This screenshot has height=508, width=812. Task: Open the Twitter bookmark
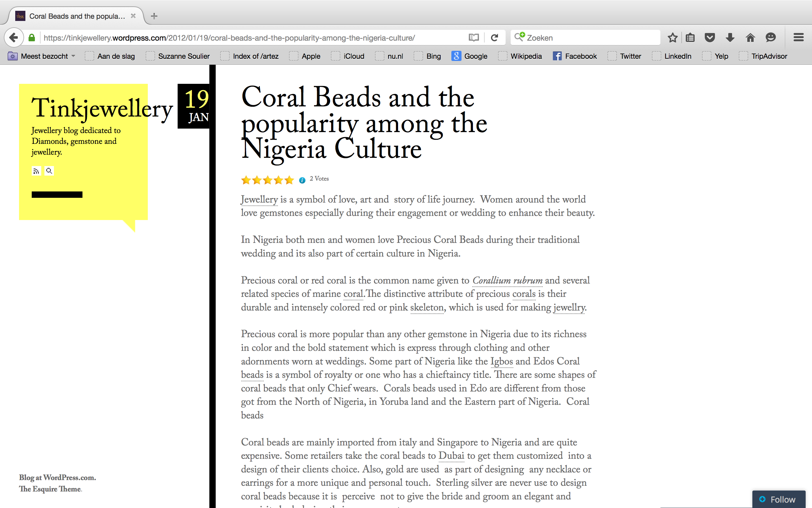pos(625,56)
